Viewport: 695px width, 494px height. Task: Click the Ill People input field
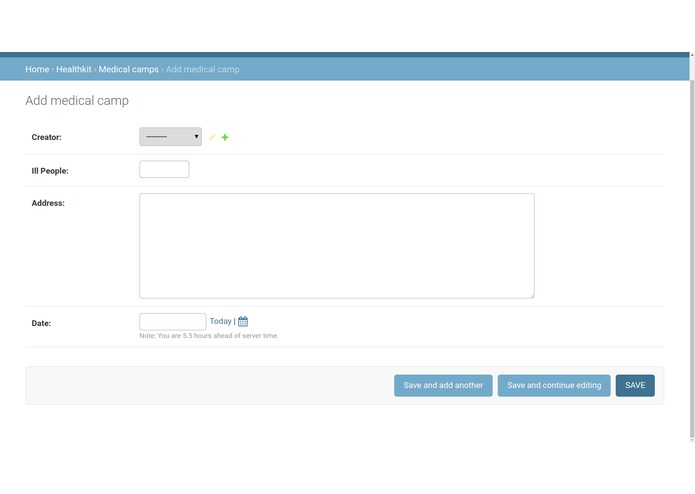tap(164, 169)
